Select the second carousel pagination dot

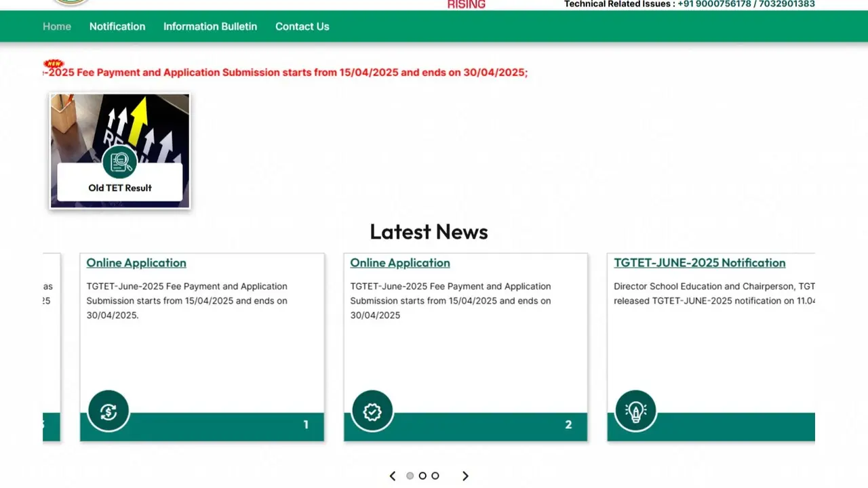(422, 476)
